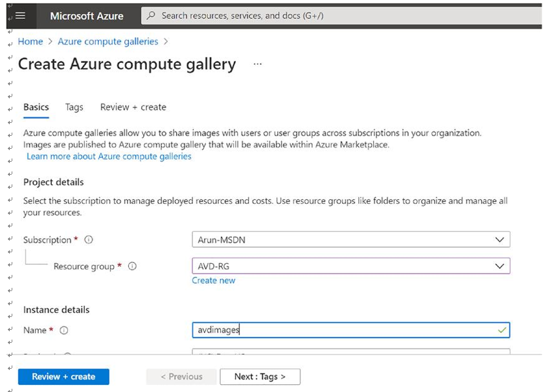Open the hamburger portal menu
Viewport: 546px width, 392px height.
click(21, 16)
